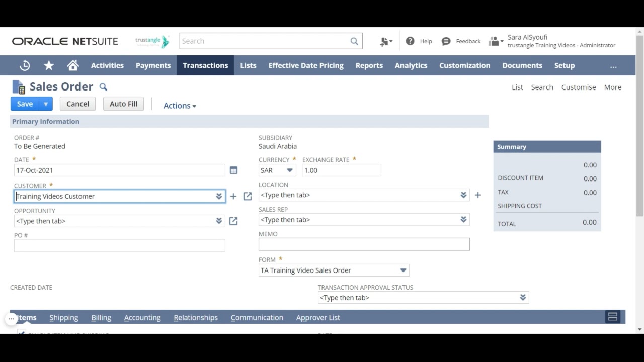644x362 pixels.
Task: Open customer record in new window icon
Action: click(x=247, y=196)
